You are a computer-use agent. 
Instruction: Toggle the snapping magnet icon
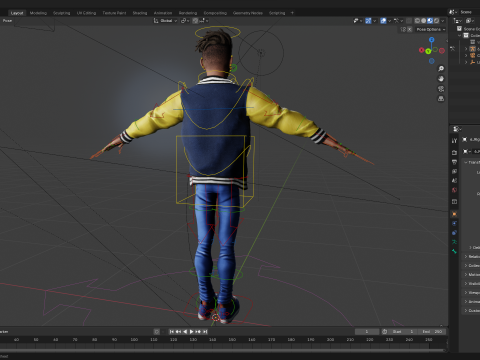195,21
